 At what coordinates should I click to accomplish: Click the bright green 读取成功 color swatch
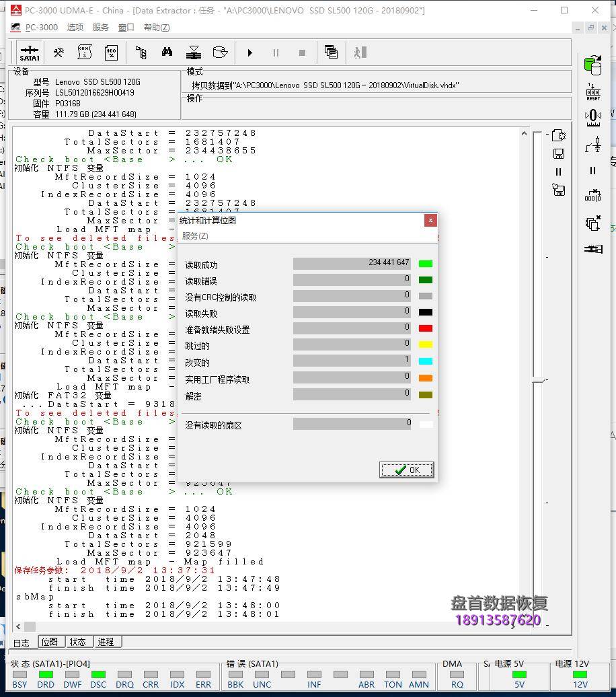(x=425, y=264)
